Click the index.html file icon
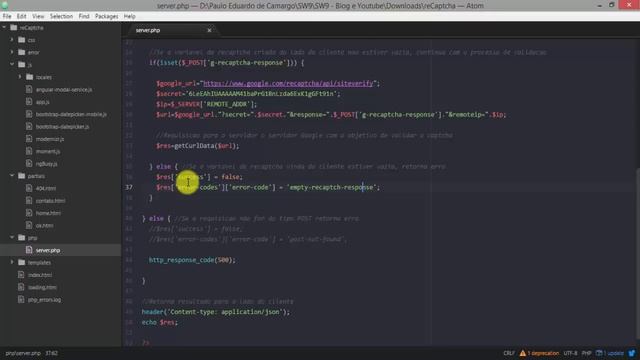Screen dimensions: 640x360 [21, 275]
